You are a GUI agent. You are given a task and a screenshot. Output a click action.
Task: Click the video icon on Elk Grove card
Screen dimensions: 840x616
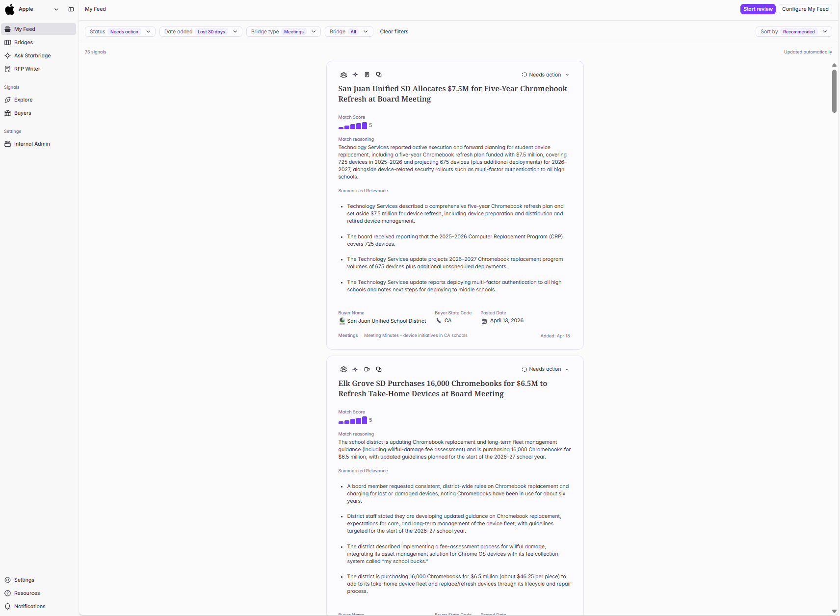tap(367, 370)
